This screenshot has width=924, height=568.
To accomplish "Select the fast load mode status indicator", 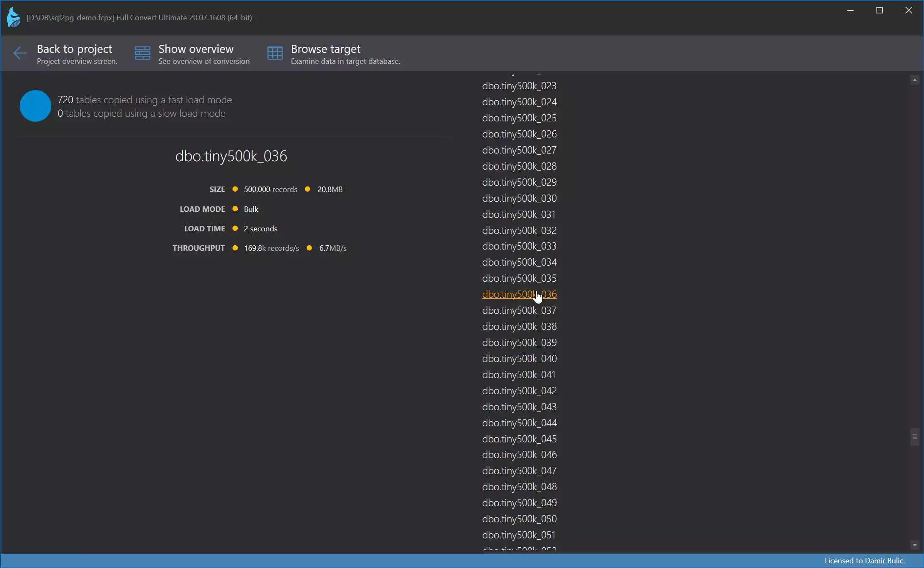I will [36, 106].
